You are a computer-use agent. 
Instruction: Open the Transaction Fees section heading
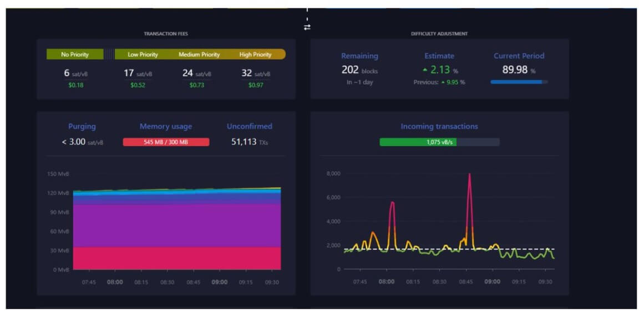(166, 34)
